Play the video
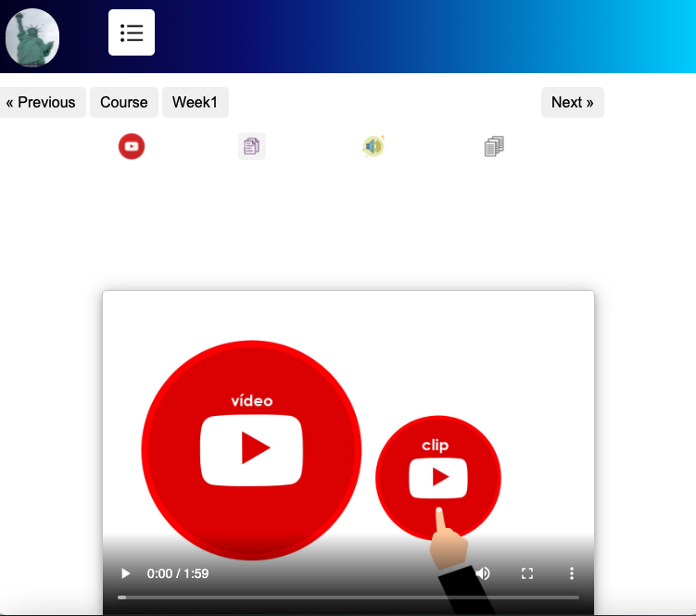696x616 pixels. tap(126, 573)
